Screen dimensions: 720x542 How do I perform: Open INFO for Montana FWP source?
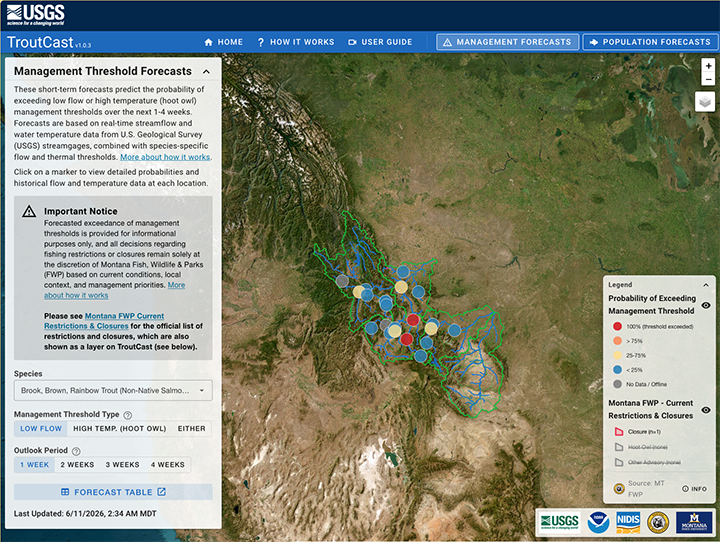(x=694, y=489)
